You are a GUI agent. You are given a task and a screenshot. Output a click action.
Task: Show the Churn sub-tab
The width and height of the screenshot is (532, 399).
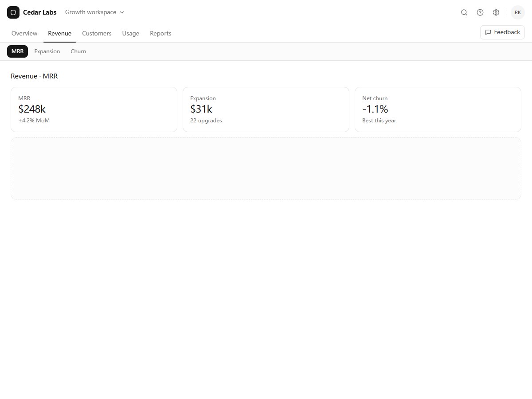click(78, 51)
